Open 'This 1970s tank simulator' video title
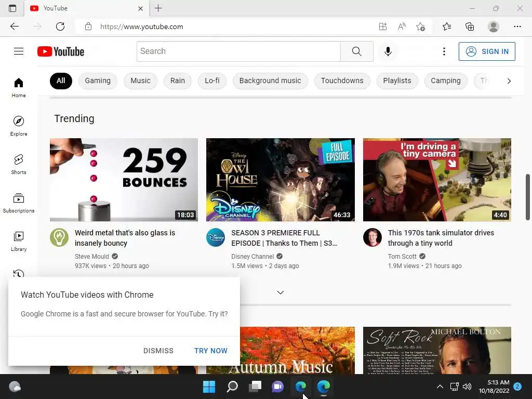Viewport: 532px width, 399px height. click(x=441, y=238)
